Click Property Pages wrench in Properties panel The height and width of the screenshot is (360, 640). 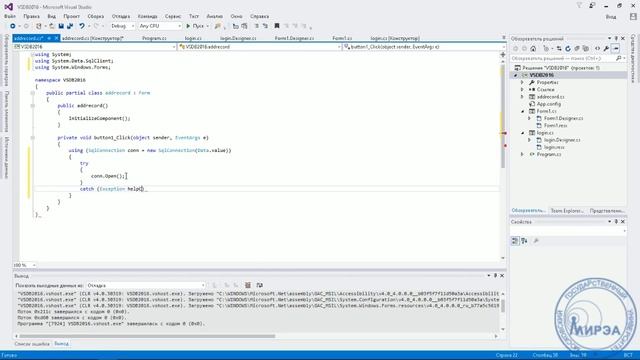(536, 241)
